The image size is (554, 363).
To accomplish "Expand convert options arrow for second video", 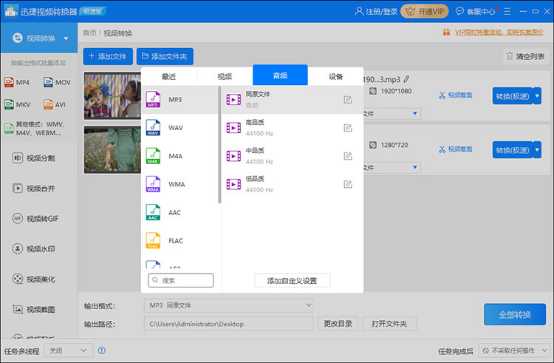I will tap(537, 150).
